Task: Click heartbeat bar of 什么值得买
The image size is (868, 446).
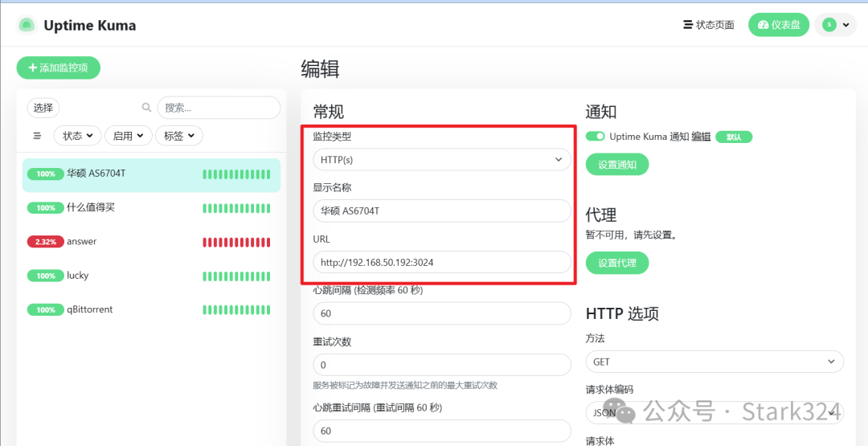Action: click(x=236, y=209)
